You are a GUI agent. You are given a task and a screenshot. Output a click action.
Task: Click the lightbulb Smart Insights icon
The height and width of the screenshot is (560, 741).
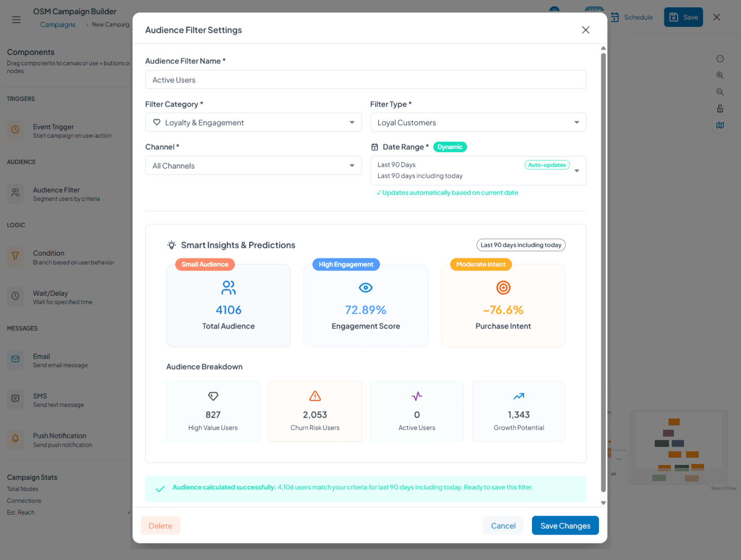pos(172,245)
